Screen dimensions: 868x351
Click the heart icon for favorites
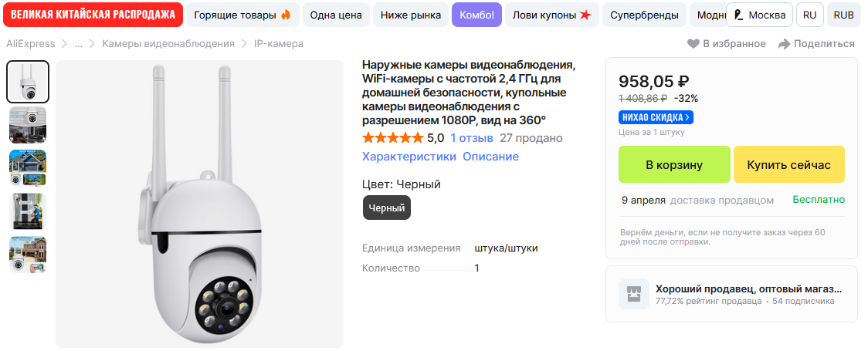693,44
